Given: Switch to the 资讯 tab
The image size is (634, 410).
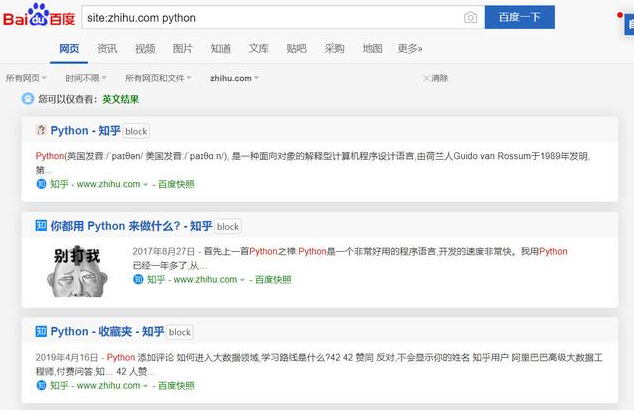Looking at the screenshot, I should point(107,49).
